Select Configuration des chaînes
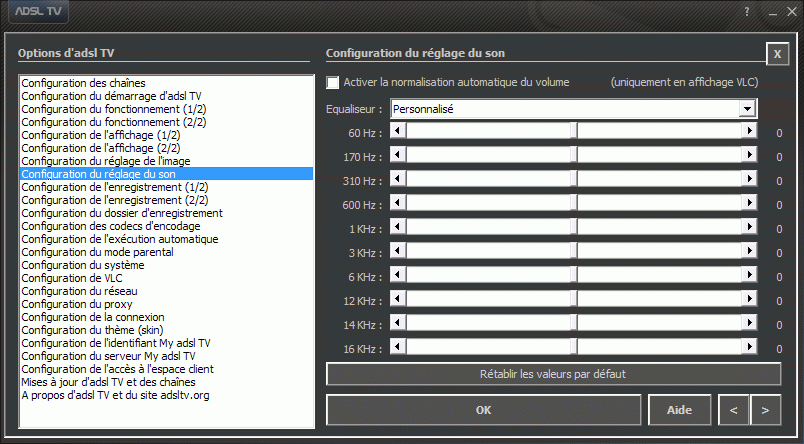 coord(166,83)
